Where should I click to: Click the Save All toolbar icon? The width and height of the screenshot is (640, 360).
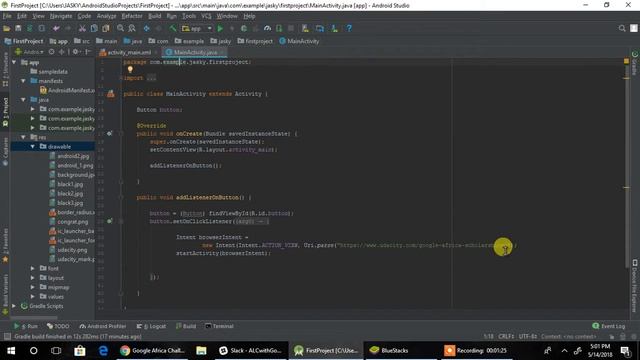pyautogui.click(x=18, y=29)
